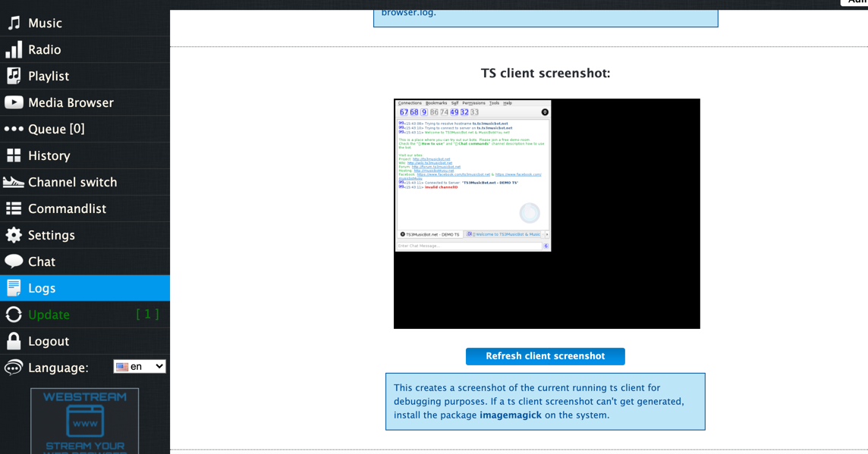Screen dimensions: 868x454
Task: Open the Music section icon
Action: [x=12, y=23]
